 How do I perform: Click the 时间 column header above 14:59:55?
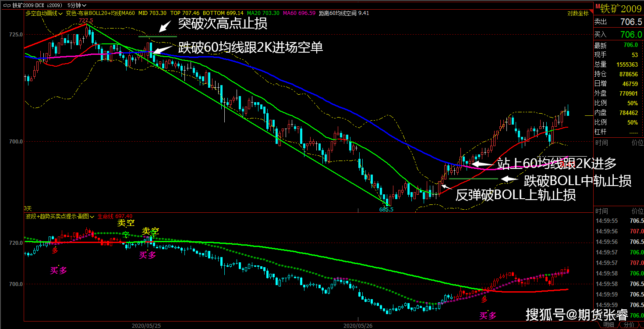point(602,211)
